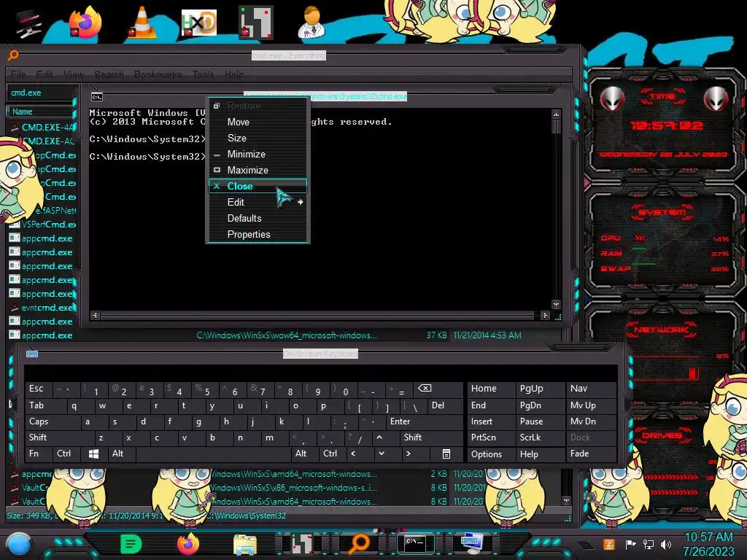Open the volume speaker tray icon

pyautogui.click(x=666, y=544)
